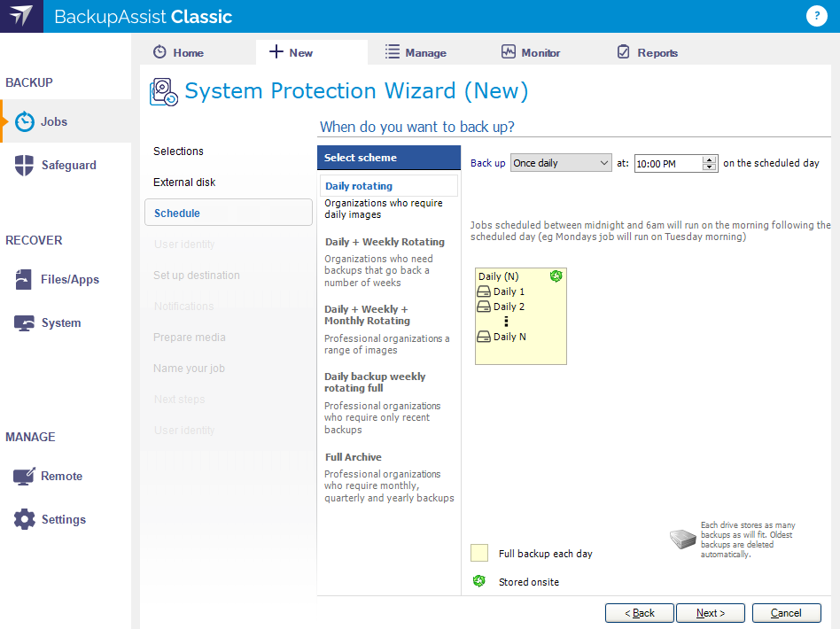Viewport: 840px width, 629px height.
Task: Click the Manage list icon
Action: point(393,51)
